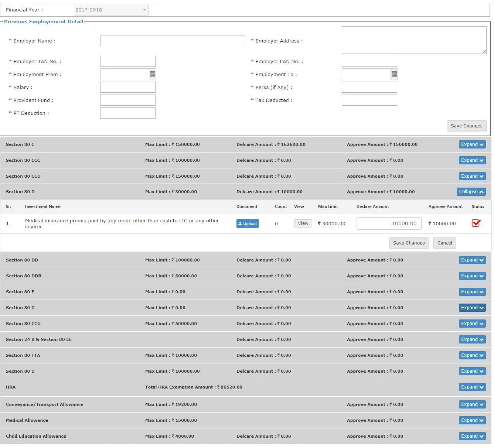Collapse Section 80 D
This screenshot has height=448, width=494.
click(471, 192)
